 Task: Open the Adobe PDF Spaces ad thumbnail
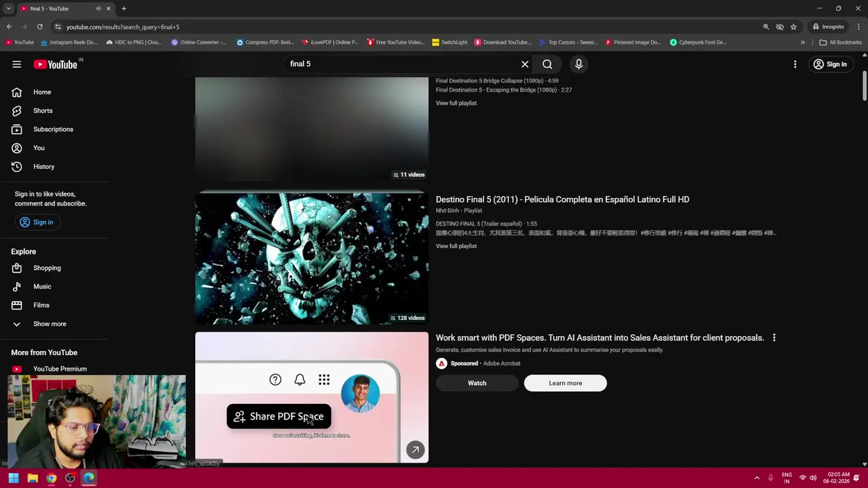tap(312, 397)
